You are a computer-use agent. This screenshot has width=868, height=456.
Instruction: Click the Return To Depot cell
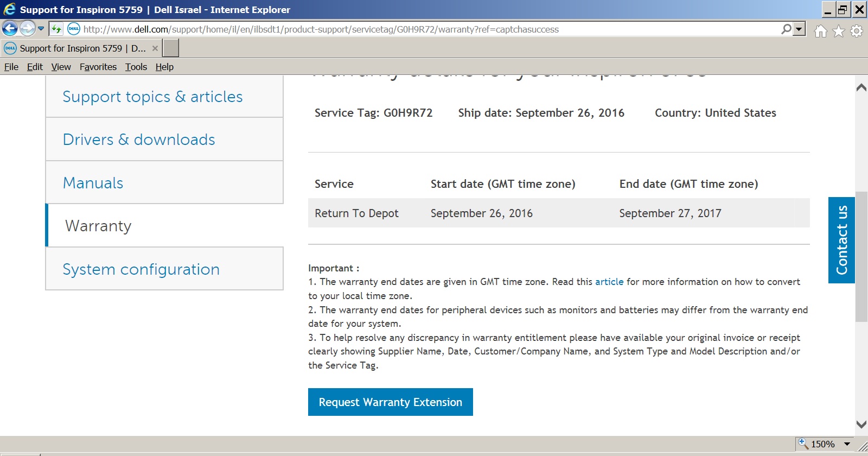[356, 213]
